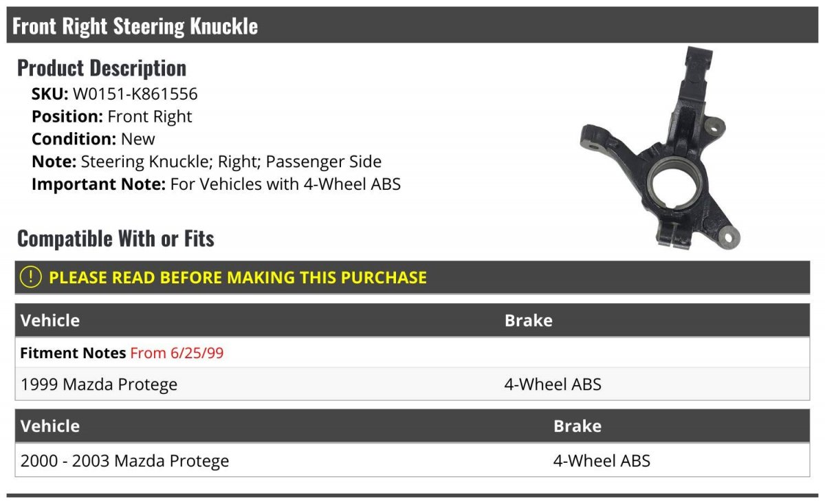The height and width of the screenshot is (504, 825).
Task: Click the Position: Front Right line
Action: click(112, 117)
